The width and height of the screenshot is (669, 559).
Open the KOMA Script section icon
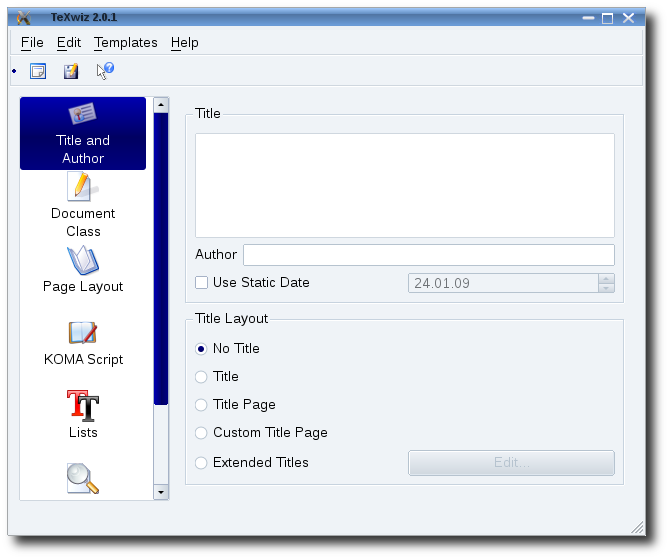click(x=83, y=333)
